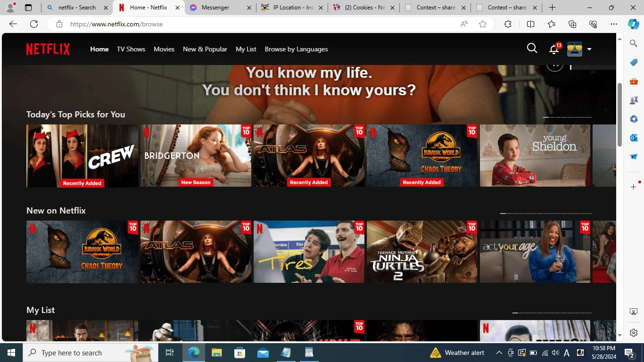This screenshot has height=362, width=644.
Task: Open the Act Your Age thumbnail
Action: click(535, 252)
